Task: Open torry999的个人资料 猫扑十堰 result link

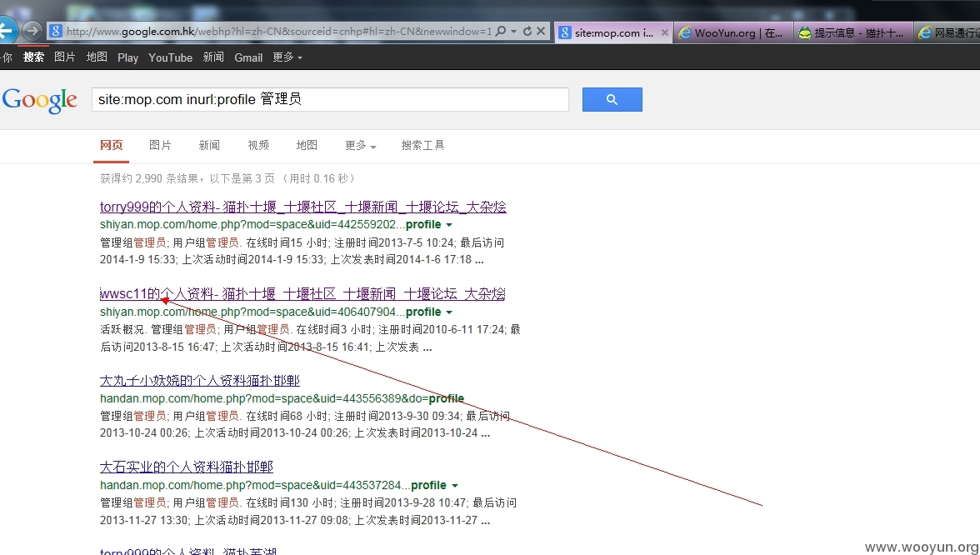Action: (303, 207)
